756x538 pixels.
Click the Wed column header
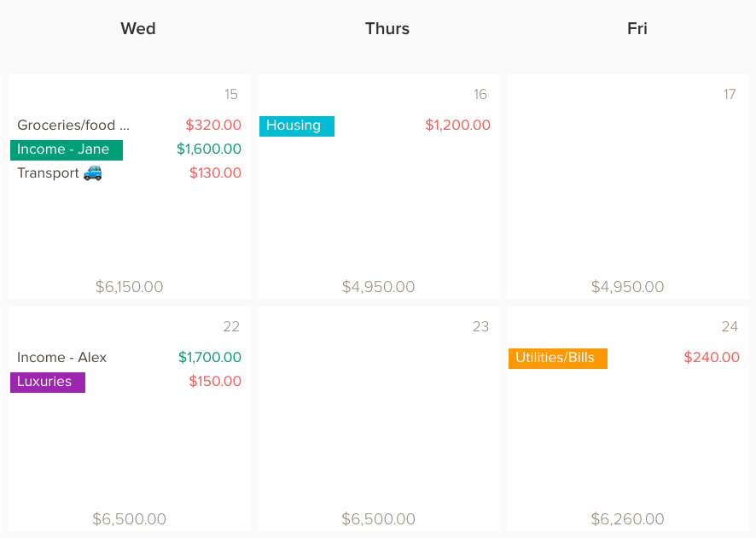point(138,28)
